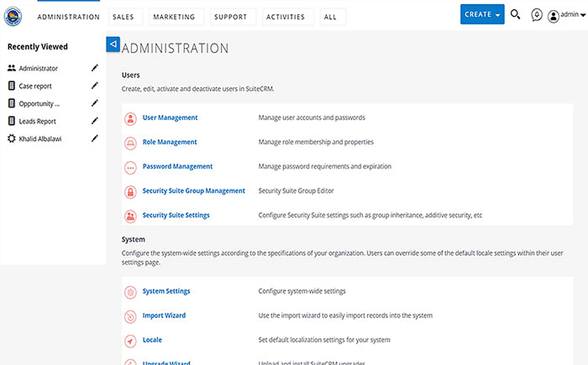
Task: Open the Security Suite Settings link
Action: coord(176,215)
